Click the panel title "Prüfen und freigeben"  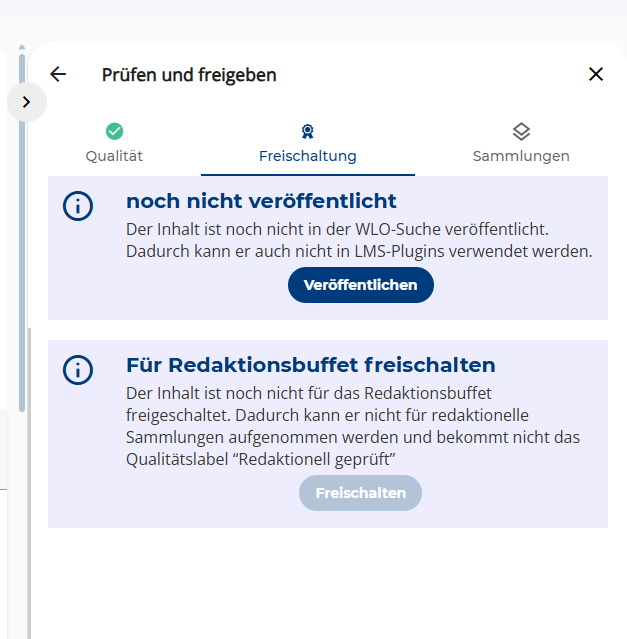point(189,75)
